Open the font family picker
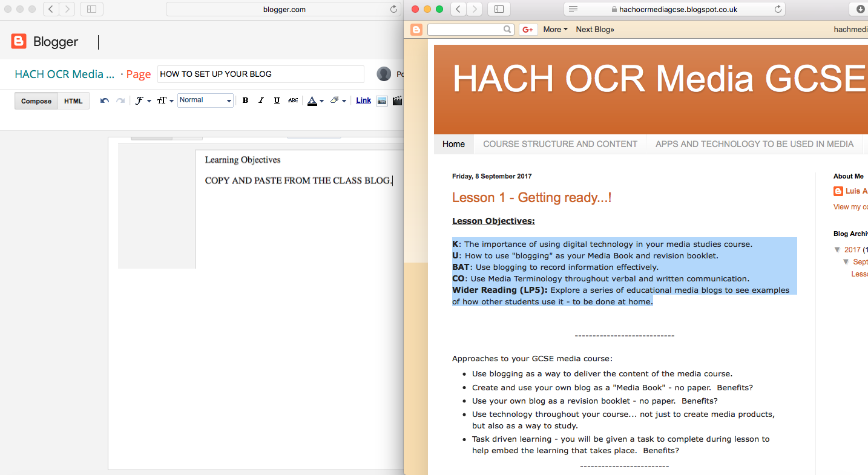The image size is (868, 475). point(143,100)
